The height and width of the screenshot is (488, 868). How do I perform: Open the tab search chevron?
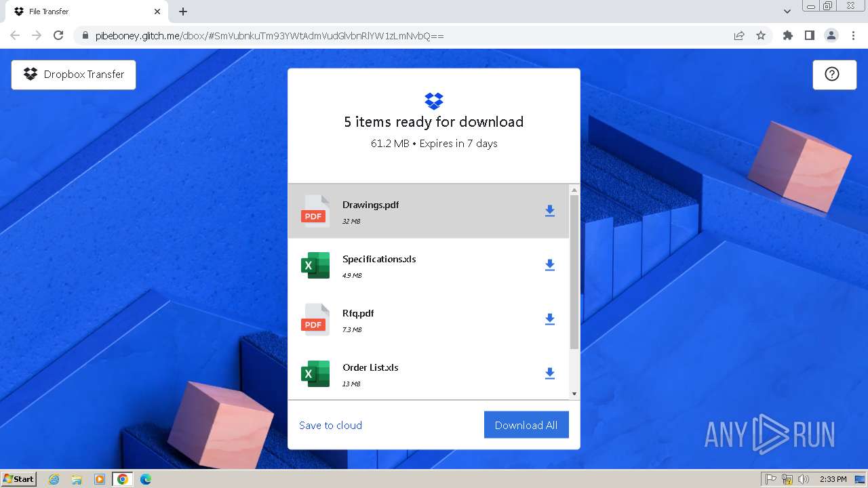[787, 12]
